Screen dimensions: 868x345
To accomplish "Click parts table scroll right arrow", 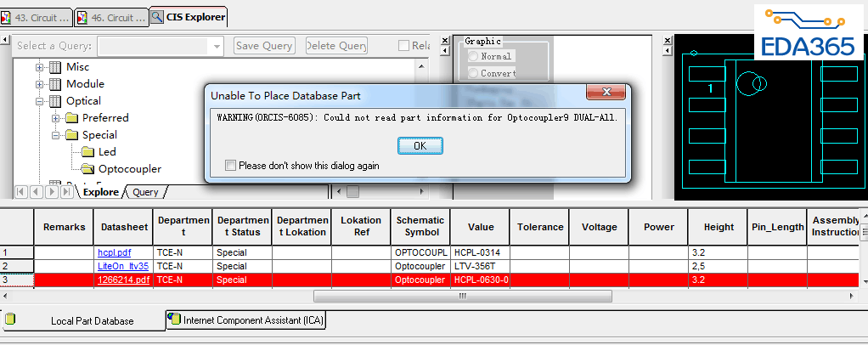I will tap(852, 296).
